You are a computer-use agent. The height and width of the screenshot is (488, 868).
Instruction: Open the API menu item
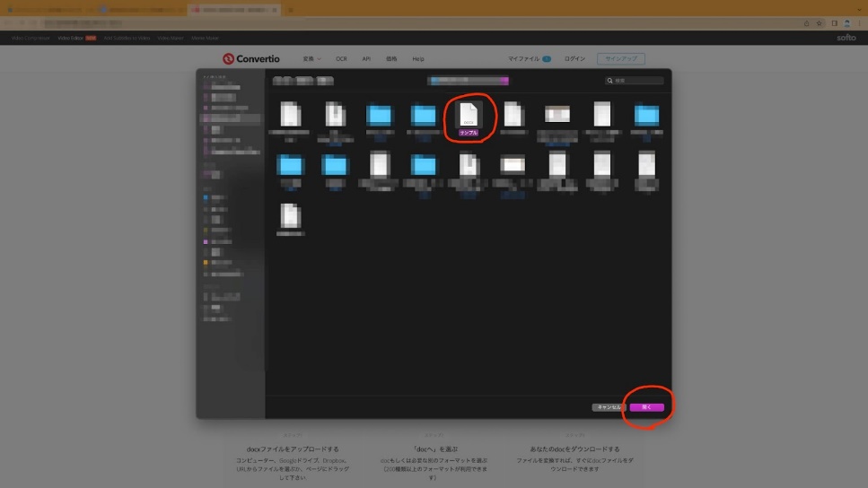[x=366, y=58]
